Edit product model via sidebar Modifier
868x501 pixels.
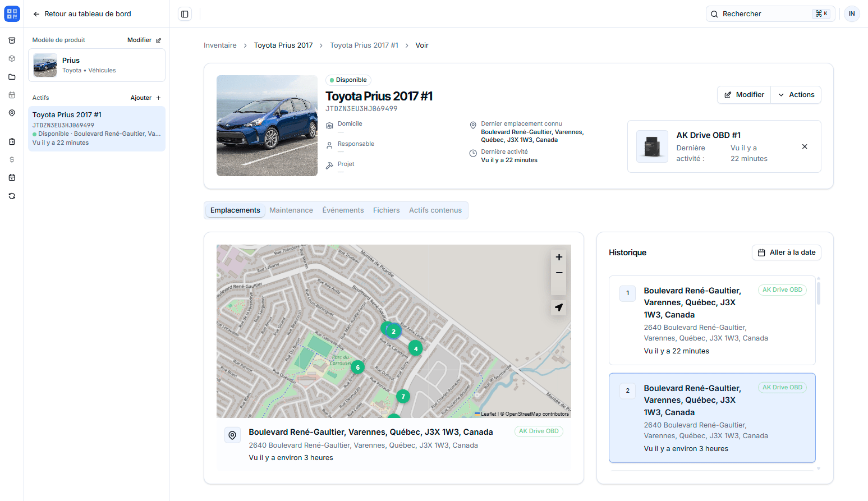click(x=144, y=40)
